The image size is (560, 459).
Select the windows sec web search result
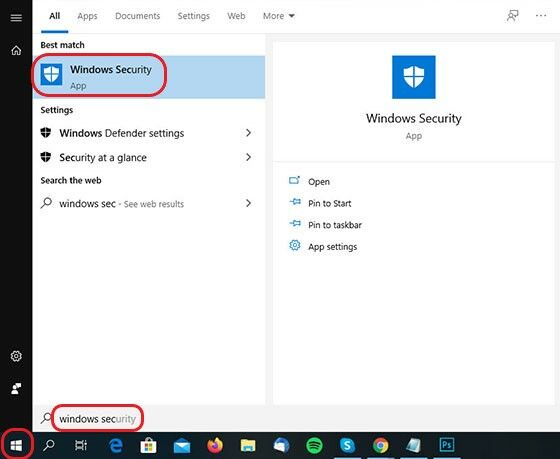[x=149, y=203]
